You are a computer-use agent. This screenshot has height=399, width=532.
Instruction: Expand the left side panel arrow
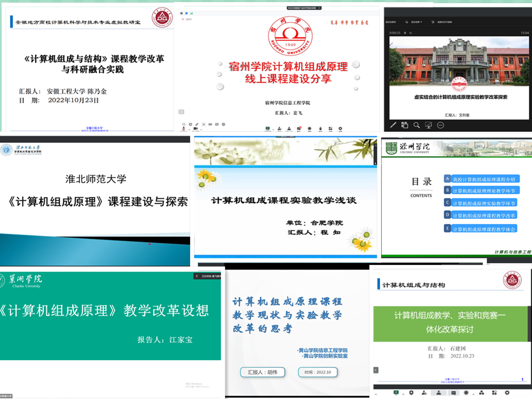coord(376,370)
